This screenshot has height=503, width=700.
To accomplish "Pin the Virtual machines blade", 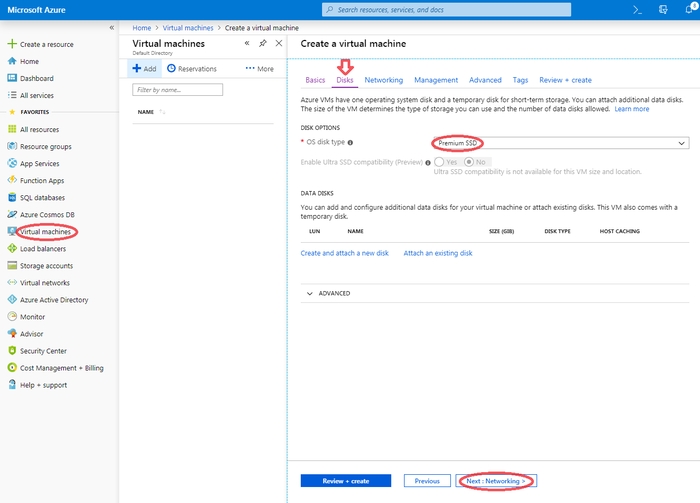I will [263, 44].
